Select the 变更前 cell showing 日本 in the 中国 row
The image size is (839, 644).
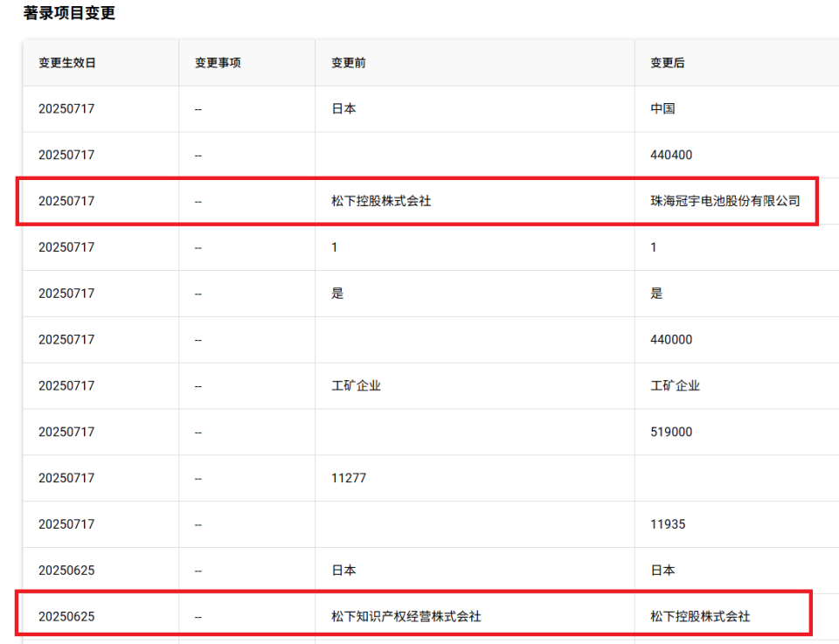point(343,108)
